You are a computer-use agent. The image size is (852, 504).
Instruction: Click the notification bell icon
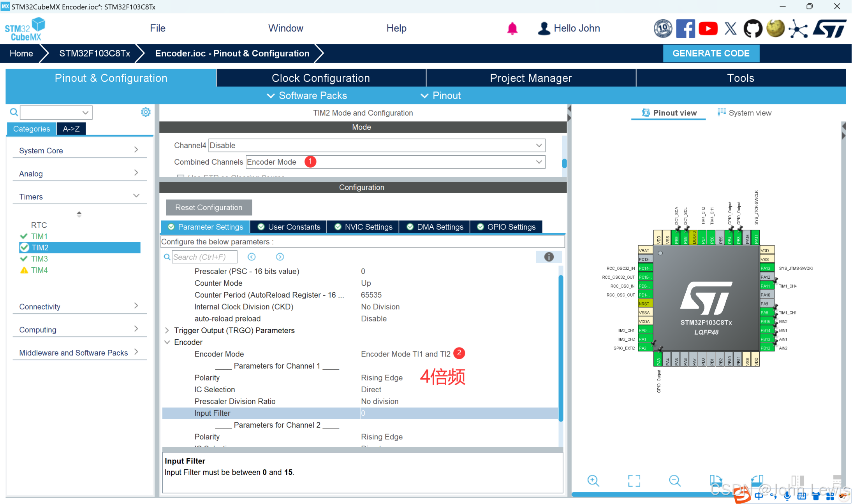(512, 28)
